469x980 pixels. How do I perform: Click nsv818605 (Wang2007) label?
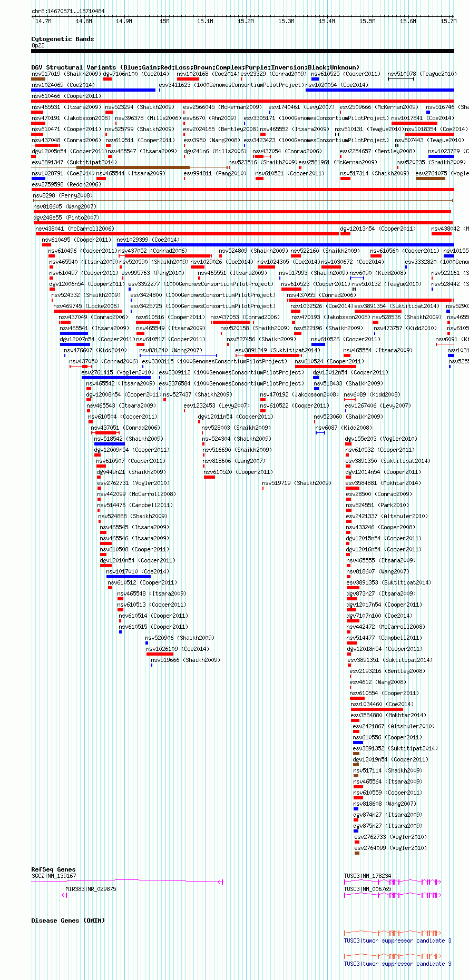click(65, 206)
